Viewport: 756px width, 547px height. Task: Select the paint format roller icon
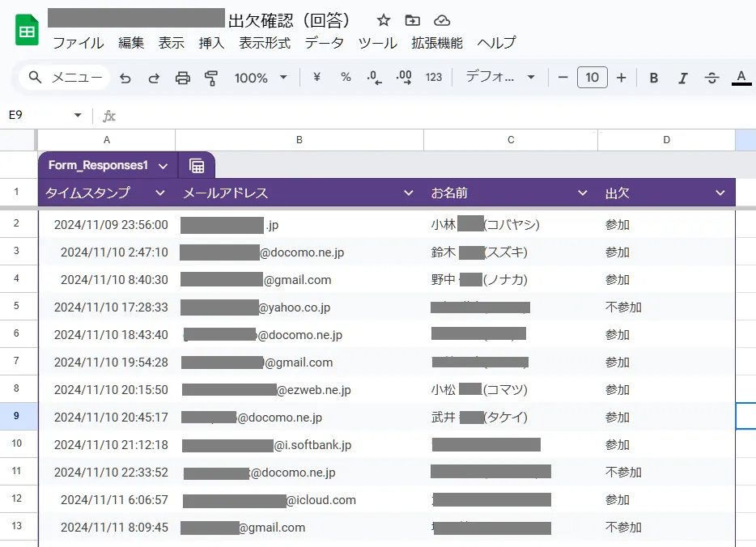click(211, 78)
